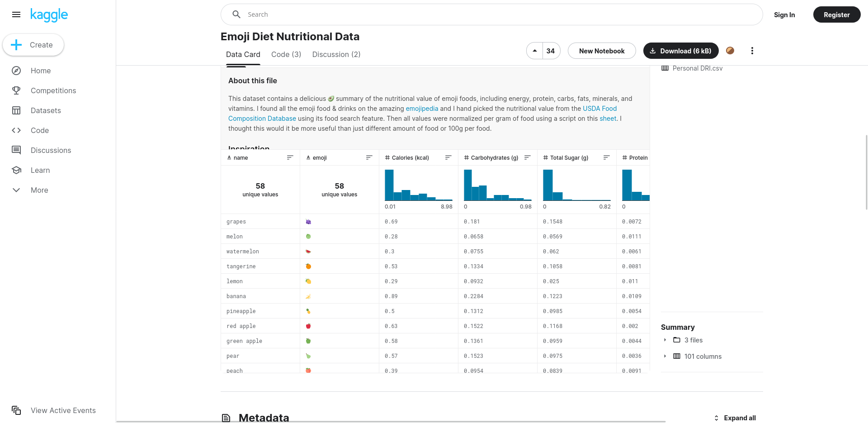The image size is (868, 423).
Task: Click the Datasets table icon in sidebar
Action: point(16,110)
